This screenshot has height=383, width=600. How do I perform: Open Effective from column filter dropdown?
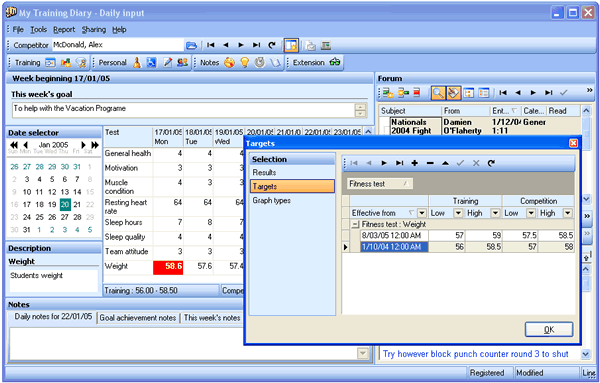point(422,213)
